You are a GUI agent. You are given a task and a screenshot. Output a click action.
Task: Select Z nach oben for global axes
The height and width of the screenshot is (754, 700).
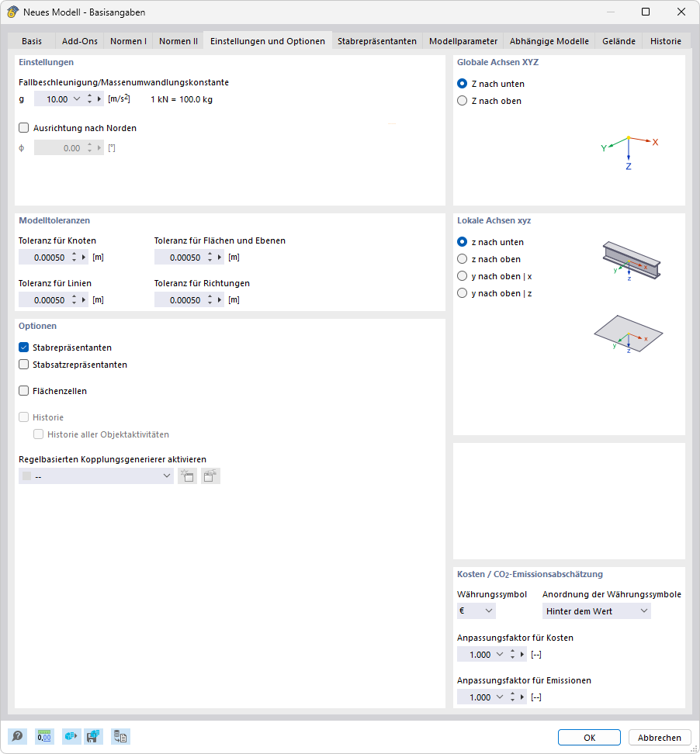coord(462,100)
